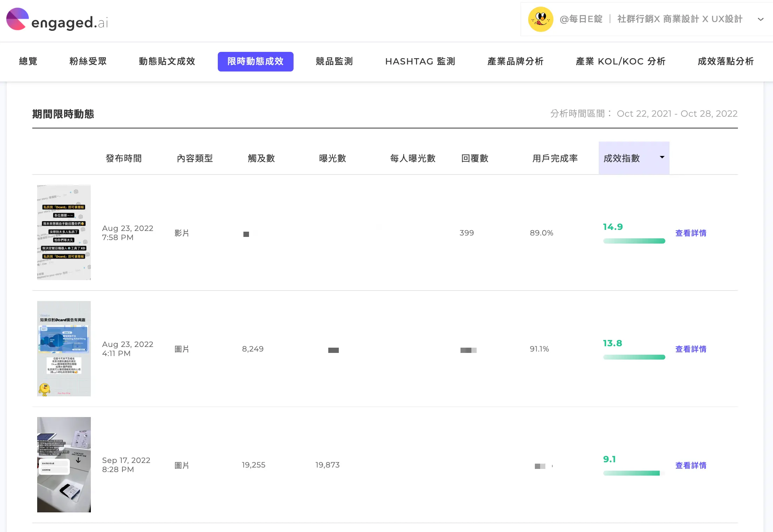
Task: Click the 19,873 impressions value
Action: pos(328,465)
